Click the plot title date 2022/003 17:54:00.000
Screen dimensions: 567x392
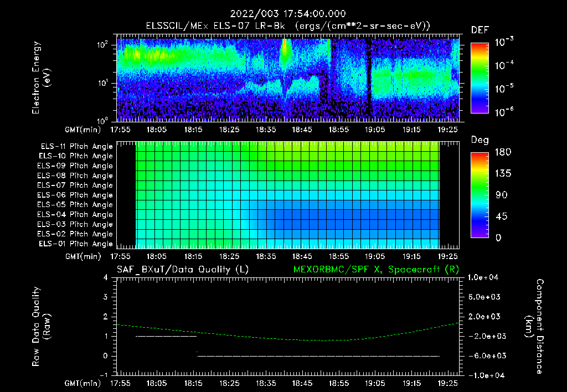pos(288,14)
